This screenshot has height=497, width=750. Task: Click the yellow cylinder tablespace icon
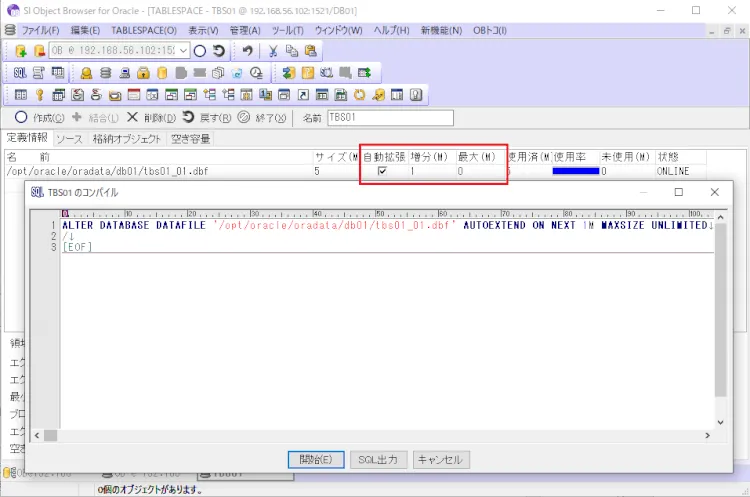point(162,73)
